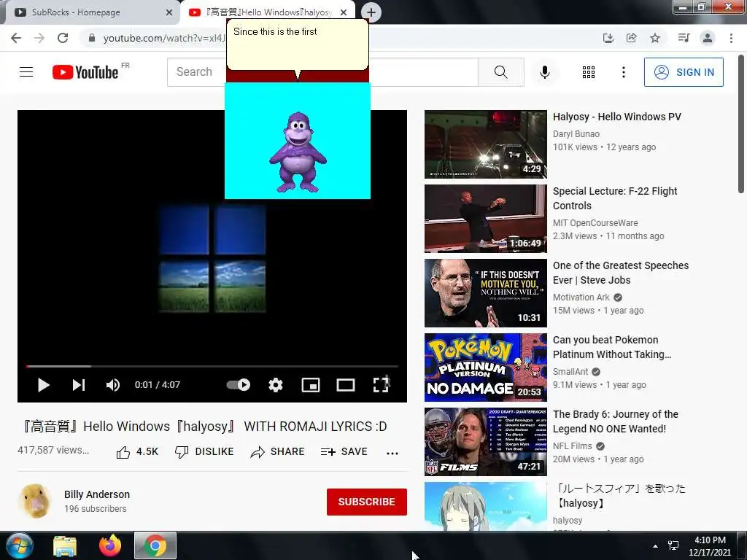Open File Explorer from taskbar

(x=65, y=545)
